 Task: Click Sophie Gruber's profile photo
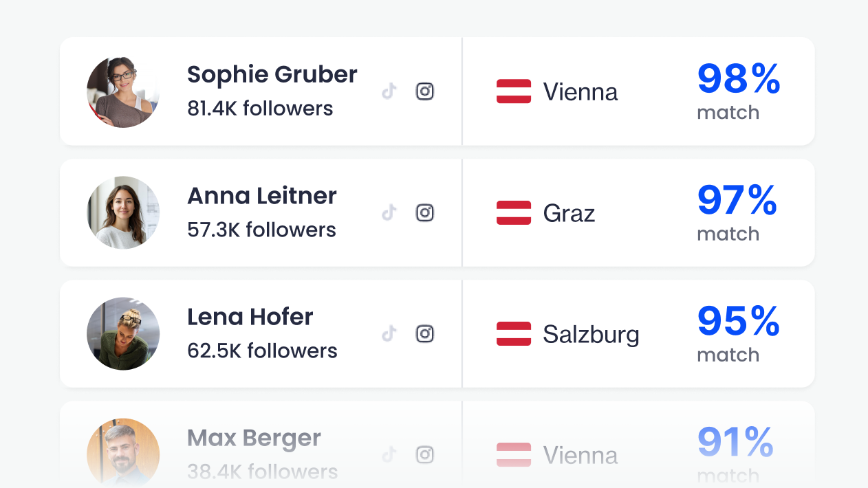pos(123,91)
